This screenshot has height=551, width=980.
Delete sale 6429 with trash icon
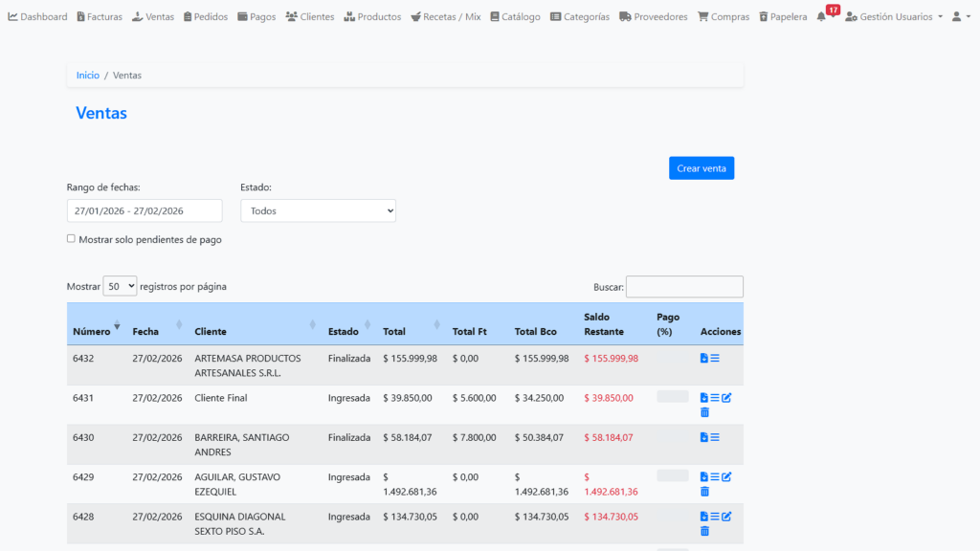coord(704,492)
